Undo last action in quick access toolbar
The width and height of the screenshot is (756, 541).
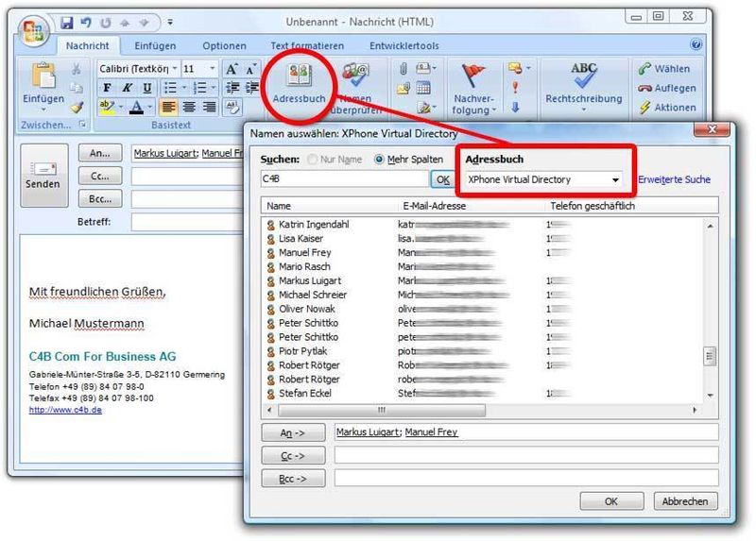[x=86, y=22]
